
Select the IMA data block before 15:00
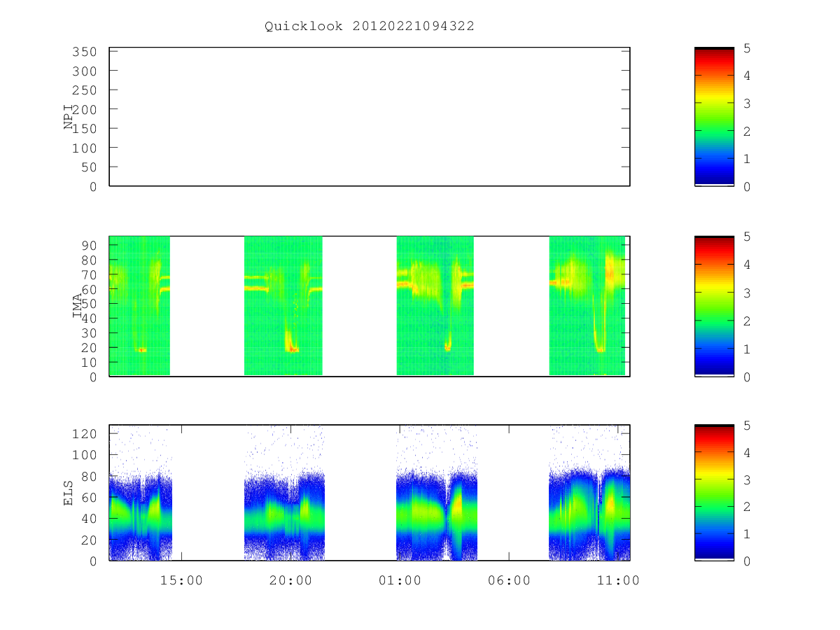click(139, 306)
